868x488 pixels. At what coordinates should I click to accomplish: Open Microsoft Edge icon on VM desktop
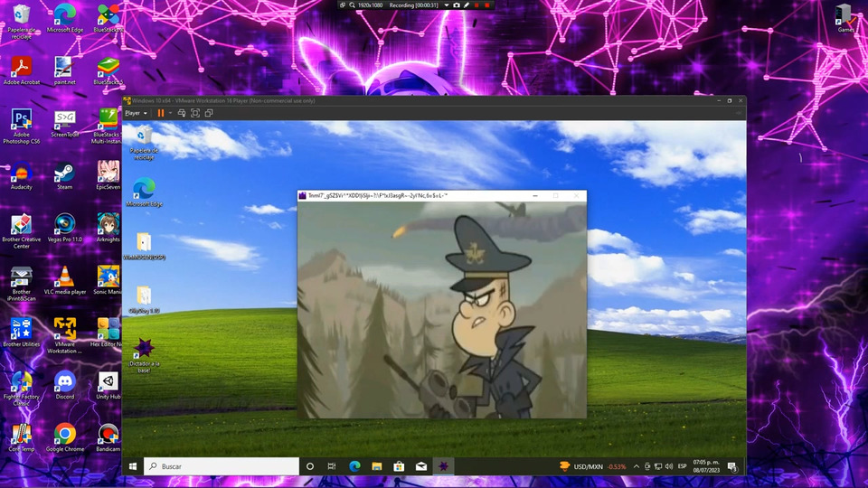[x=144, y=192]
